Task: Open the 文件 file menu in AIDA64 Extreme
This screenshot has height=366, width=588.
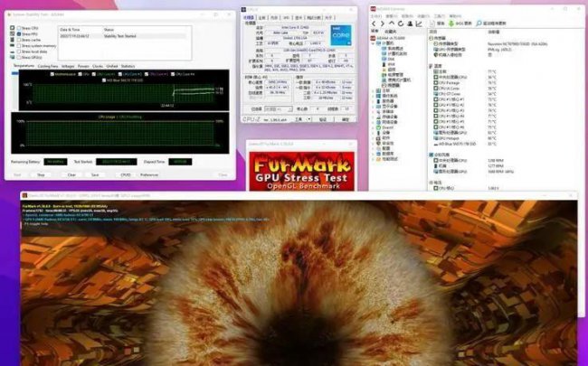Action: pyautogui.click(x=375, y=16)
